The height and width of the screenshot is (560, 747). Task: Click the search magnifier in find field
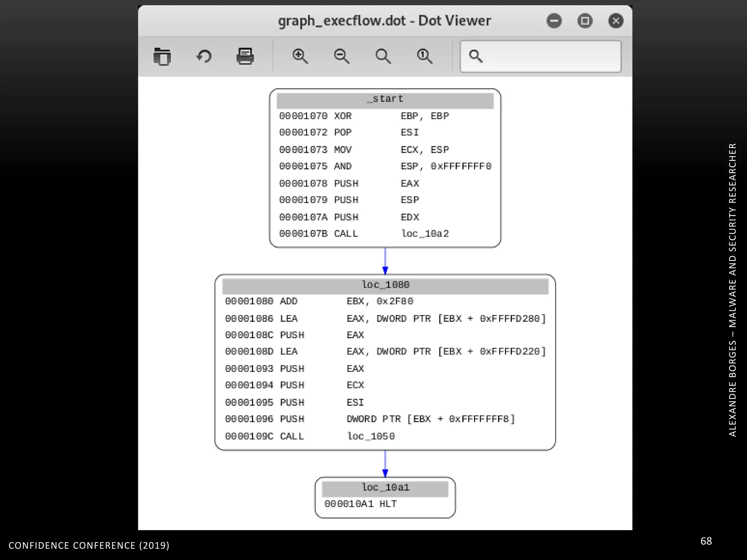click(x=476, y=56)
